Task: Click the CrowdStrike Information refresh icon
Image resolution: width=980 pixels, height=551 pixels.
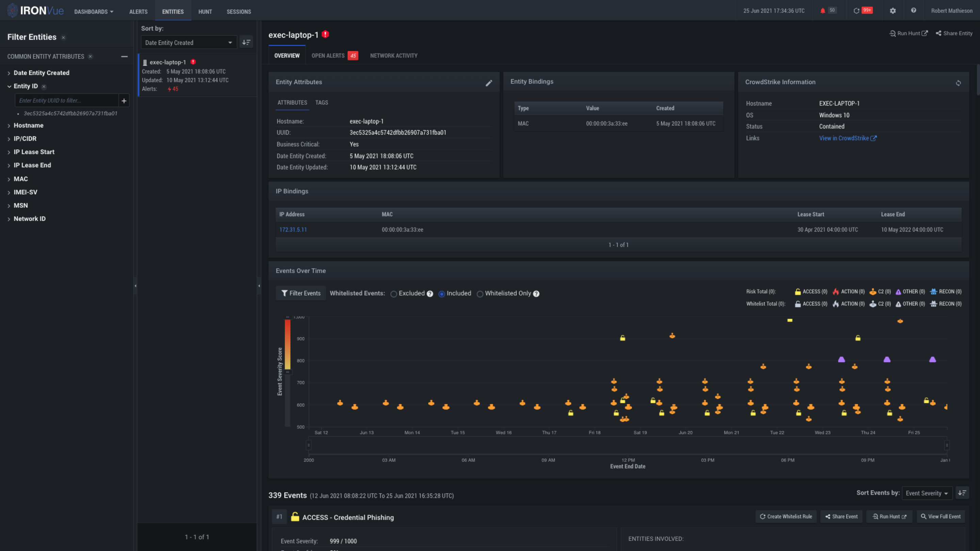Action: tap(958, 83)
